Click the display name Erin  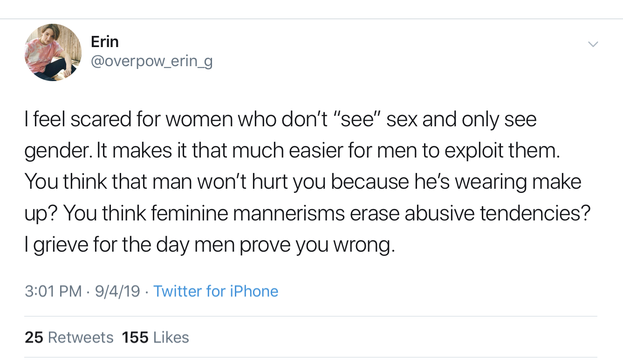point(104,42)
